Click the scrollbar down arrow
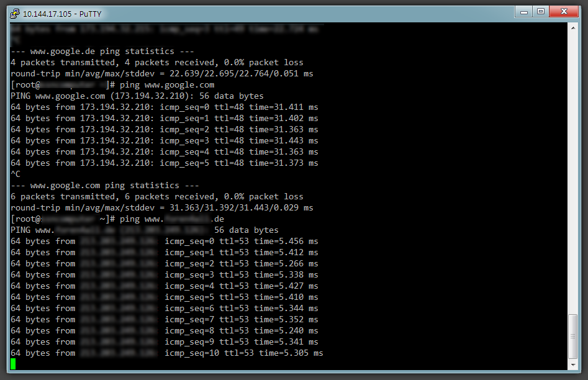588x380 pixels. [x=573, y=364]
